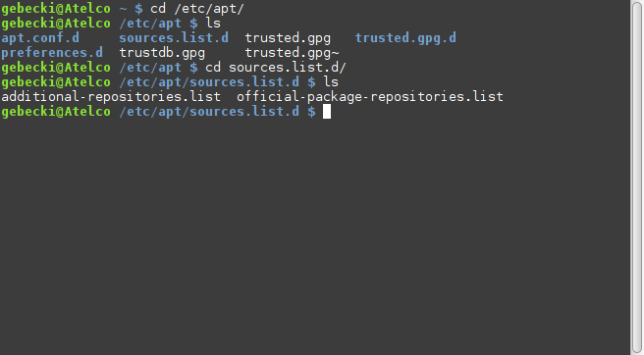Viewport: 644px width, 355px height.
Task: Click the /etc/apt/sources.list.d path in last prompt
Action: [x=209, y=112]
